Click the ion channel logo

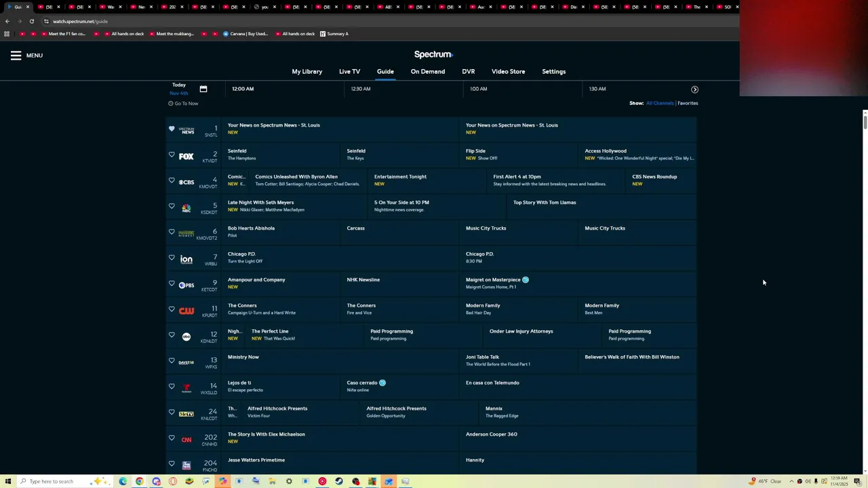[x=186, y=260]
